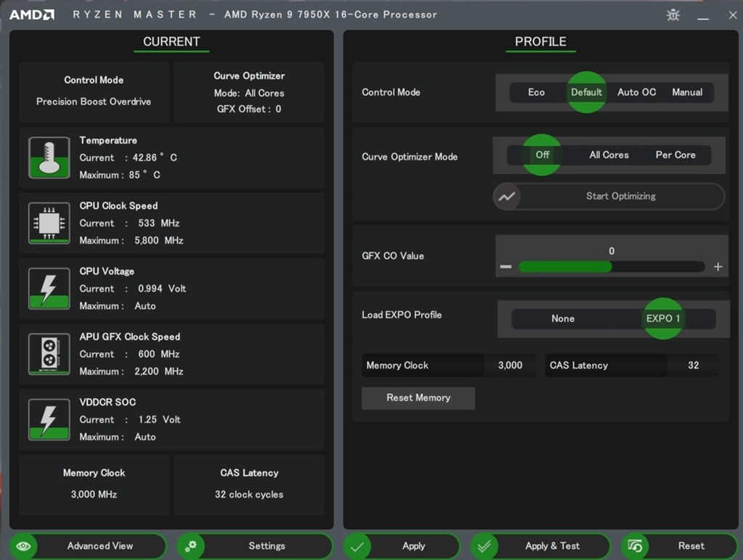
Task: Click the CPU Voltage lightning bolt icon
Action: pyautogui.click(x=49, y=288)
